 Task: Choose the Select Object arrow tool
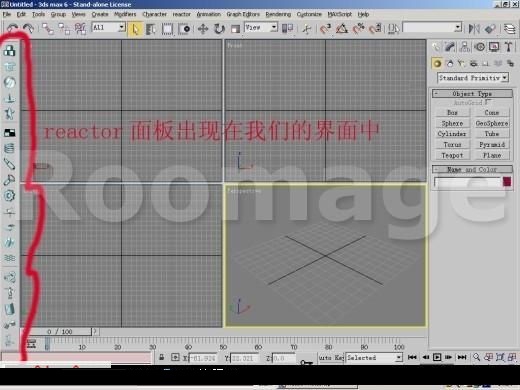pos(135,29)
